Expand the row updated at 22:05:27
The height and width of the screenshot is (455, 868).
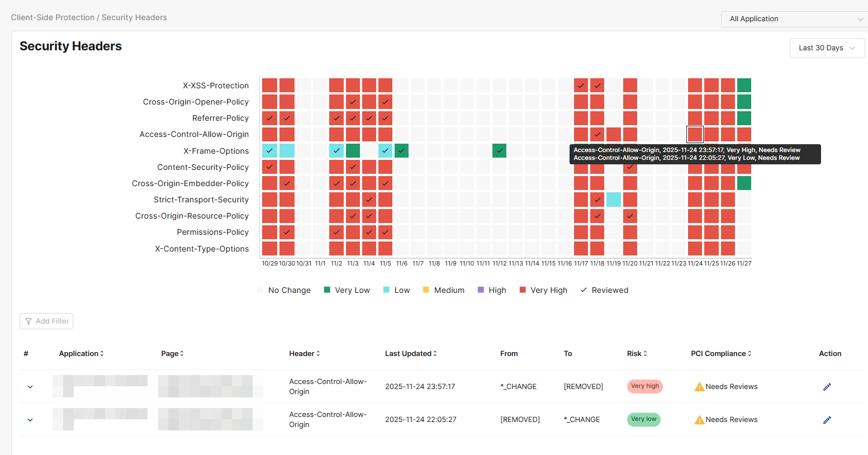(x=30, y=420)
